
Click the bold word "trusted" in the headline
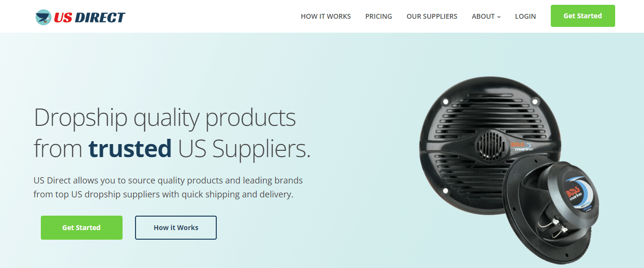tap(130, 148)
